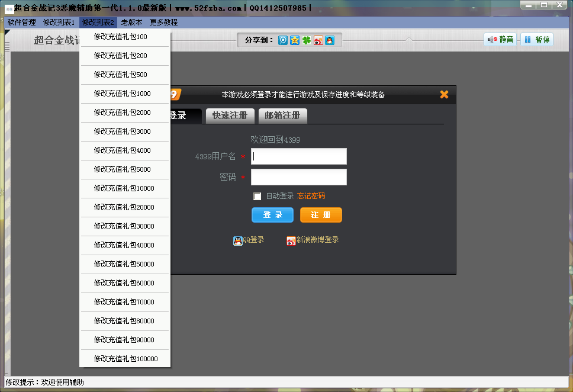Select 修改充值礼包60000 menu entry

(x=125, y=283)
